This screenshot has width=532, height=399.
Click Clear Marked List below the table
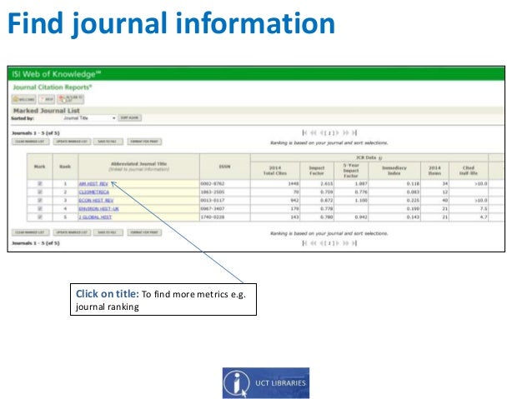pyautogui.click(x=31, y=232)
